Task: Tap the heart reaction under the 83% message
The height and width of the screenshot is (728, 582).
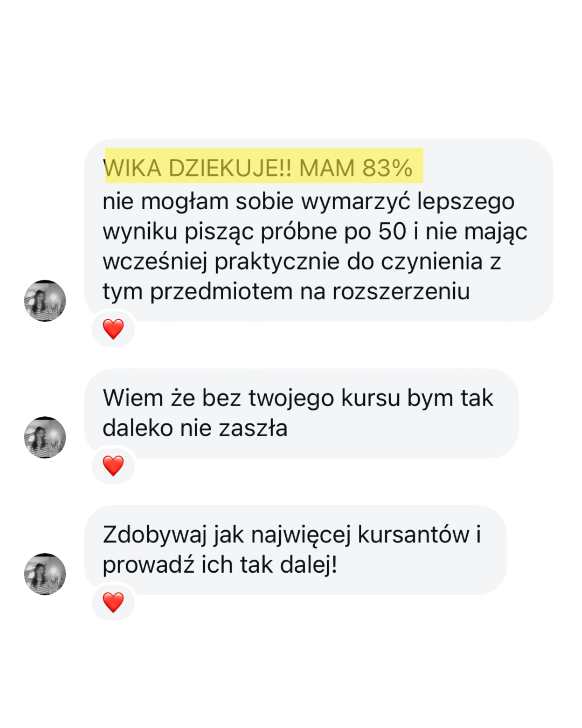Action: click(113, 329)
